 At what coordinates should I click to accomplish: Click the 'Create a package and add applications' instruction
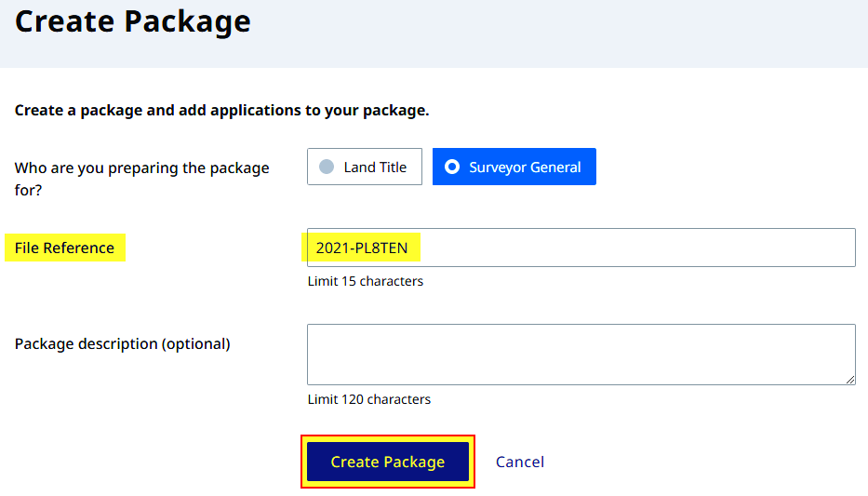pyautogui.click(x=221, y=110)
